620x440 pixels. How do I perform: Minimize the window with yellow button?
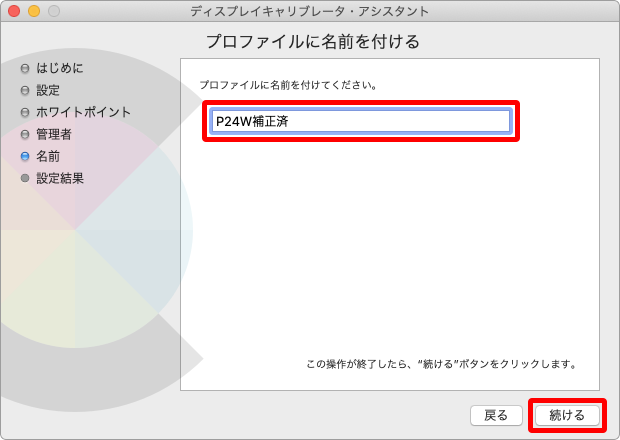click(34, 11)
